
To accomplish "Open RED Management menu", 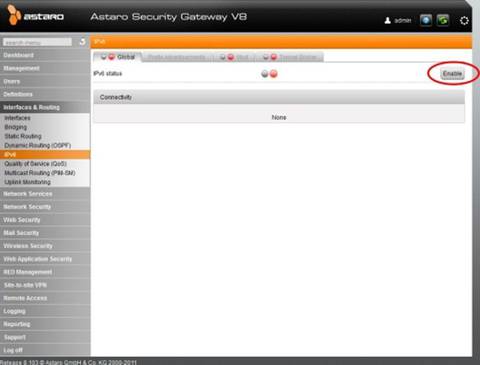I will [45, 272].
